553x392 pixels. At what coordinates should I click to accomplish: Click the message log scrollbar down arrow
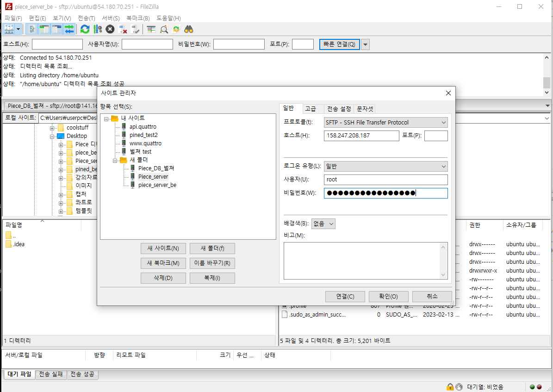point(547,93)
